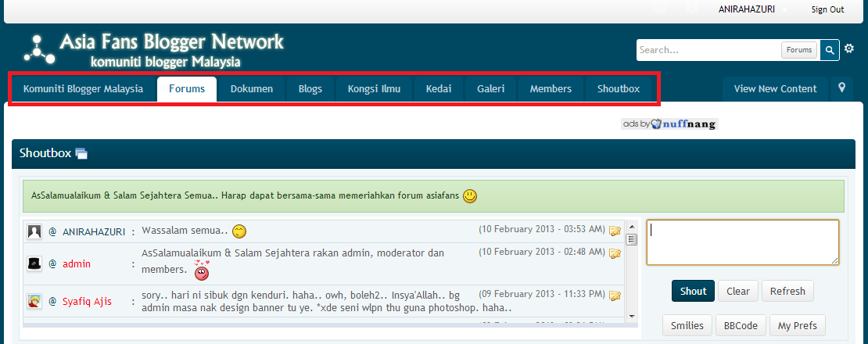Click the Shout button
The image size is (868, 344).
coord(693,291)
